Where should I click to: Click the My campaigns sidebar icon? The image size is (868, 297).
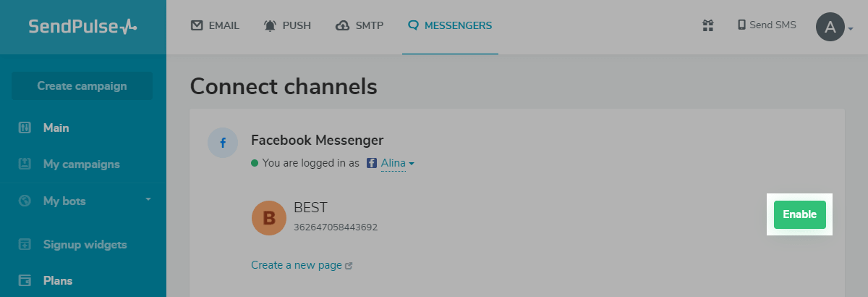coord(25,164)
